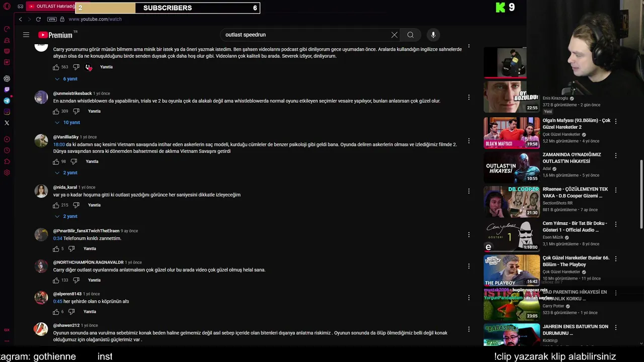Viewport: 644px width, 362px height.
Task: Open browsing History clock icon
Action: [7, 150]
